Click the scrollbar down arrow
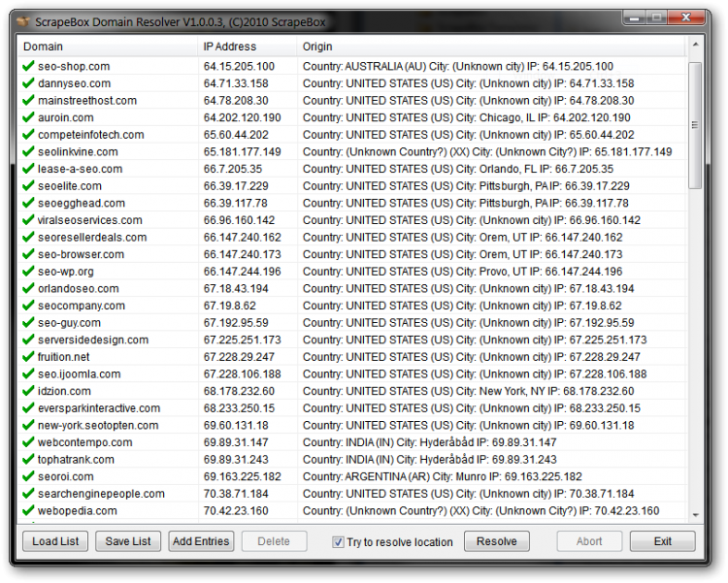The image size is (728, 583). point(695,515)
